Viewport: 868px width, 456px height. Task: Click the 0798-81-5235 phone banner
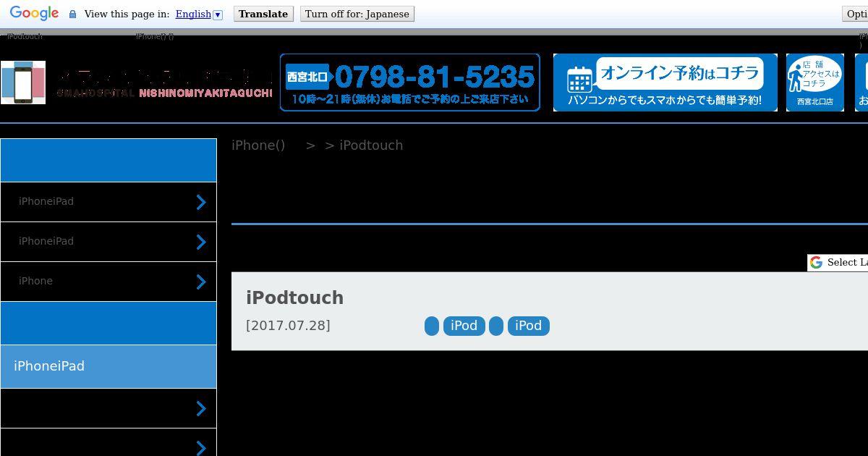coord(410,83)
